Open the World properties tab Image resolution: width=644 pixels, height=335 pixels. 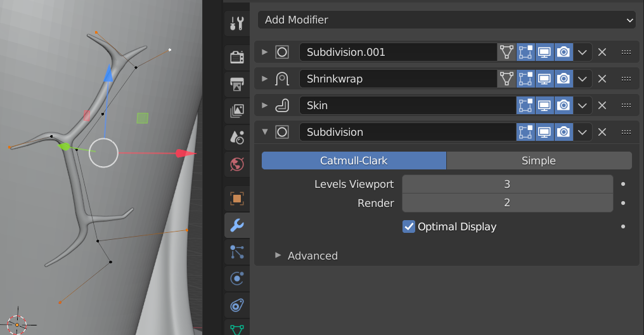237,164
